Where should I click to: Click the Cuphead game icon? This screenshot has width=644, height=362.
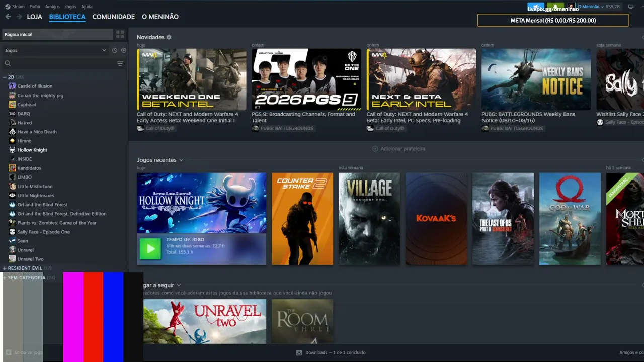(x=12, y=104)
